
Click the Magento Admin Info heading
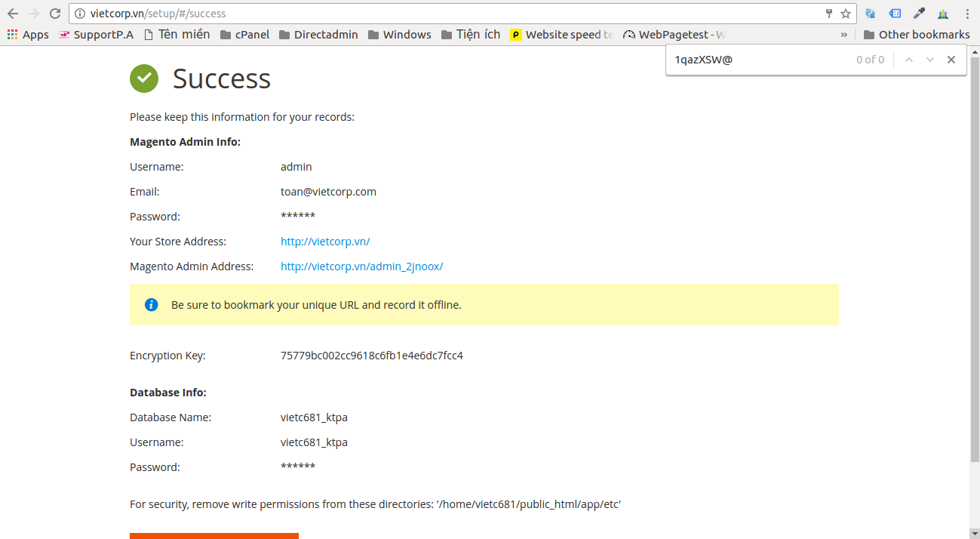[185, 142]
